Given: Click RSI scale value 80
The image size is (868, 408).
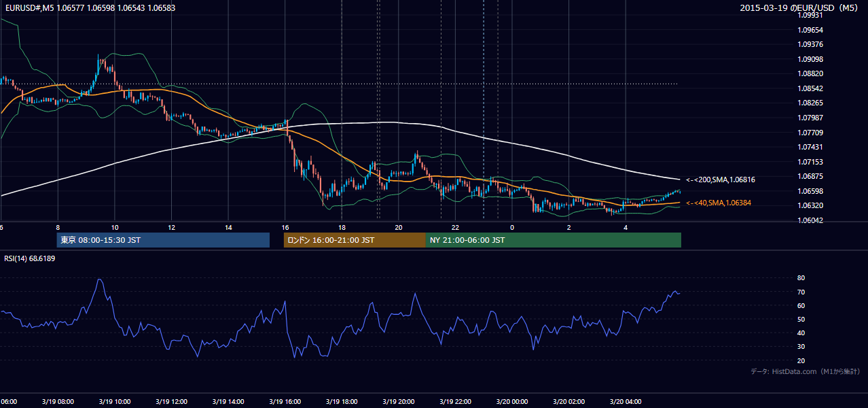Looking at the screenshot, I should tap(801, 278).
